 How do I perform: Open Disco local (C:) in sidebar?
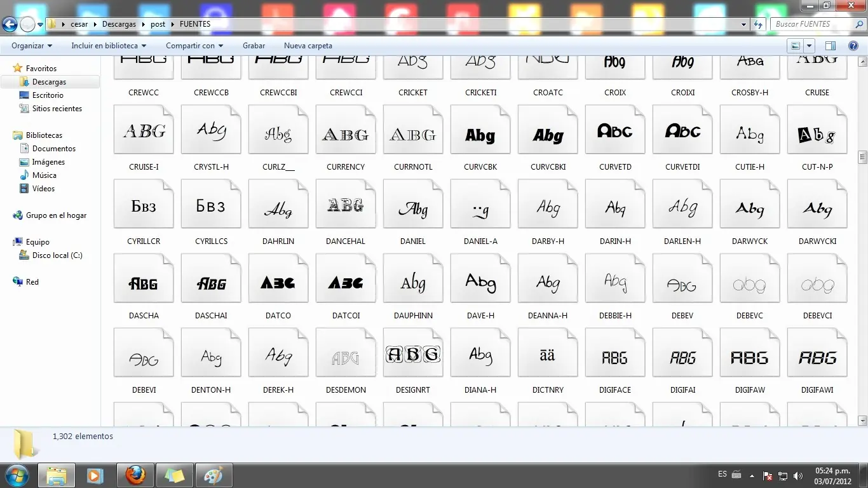pos(57,255)
